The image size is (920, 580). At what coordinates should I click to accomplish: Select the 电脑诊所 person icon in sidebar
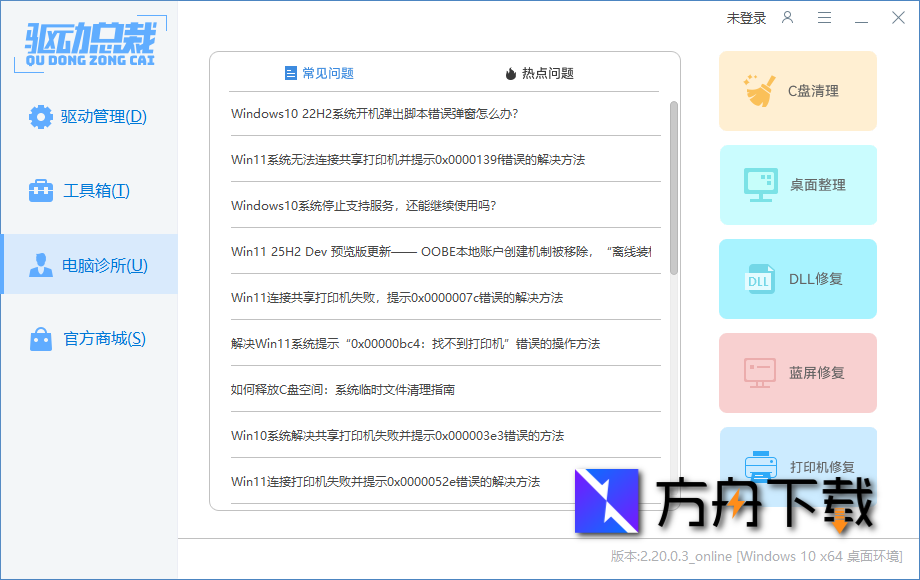click(x=40, y=265)
